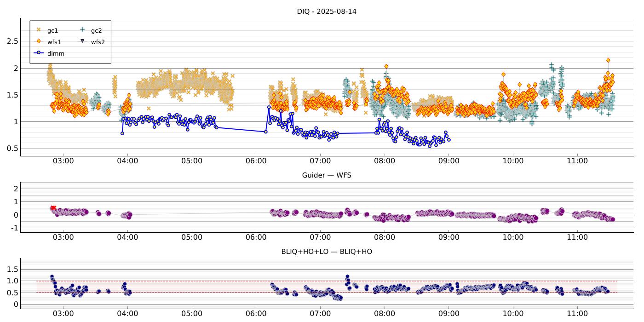The height and width of the screenshot is (322, 644).
Task: Click the 03:00 tick under Guider — WFS plot
Action: point(63,237)
